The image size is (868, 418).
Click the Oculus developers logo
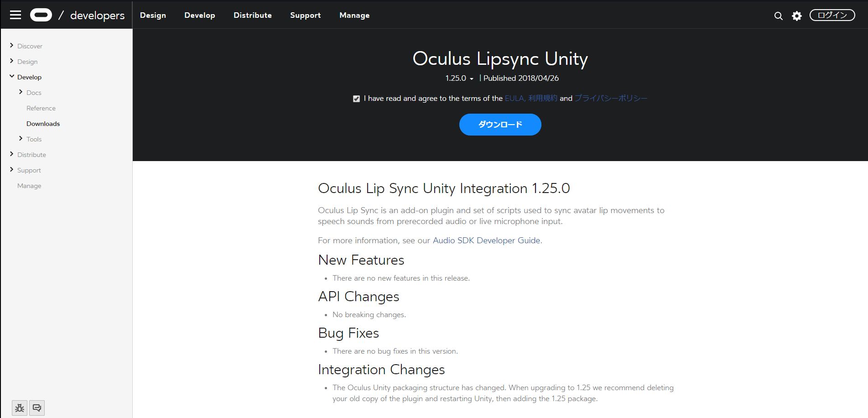pos(41,15)
